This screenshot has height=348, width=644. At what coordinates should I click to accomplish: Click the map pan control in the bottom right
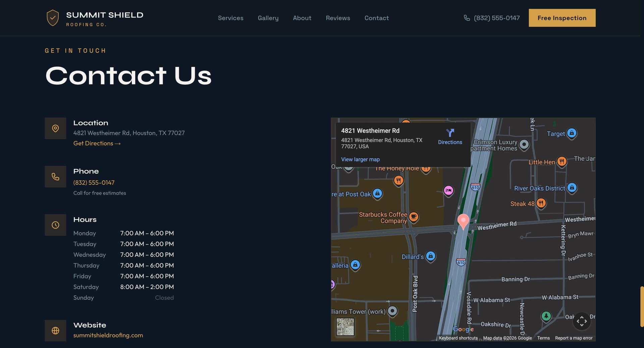tap(582, 321)
